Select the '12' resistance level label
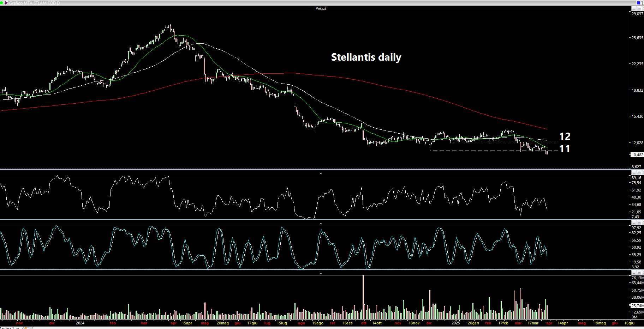This screenshot has width=644, height=329. tap(565, 136)
